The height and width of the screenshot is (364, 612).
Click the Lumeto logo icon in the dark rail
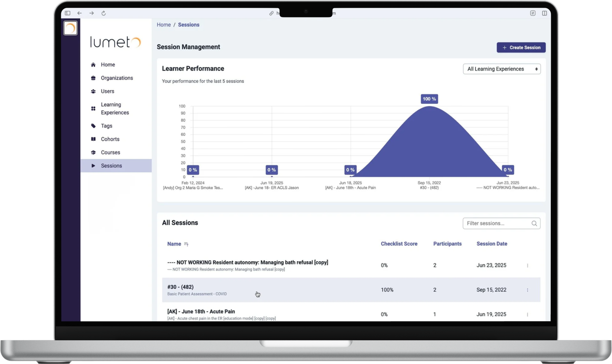pos(70,28)
